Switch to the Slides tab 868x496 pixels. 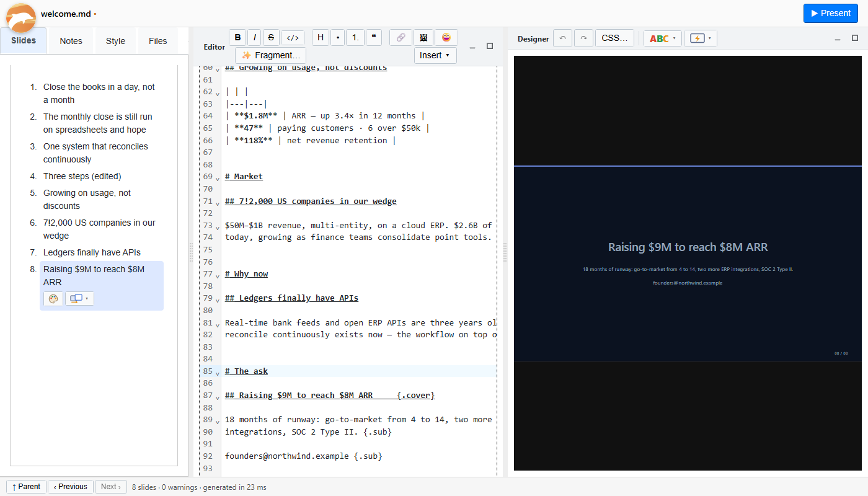click(24, 40)
